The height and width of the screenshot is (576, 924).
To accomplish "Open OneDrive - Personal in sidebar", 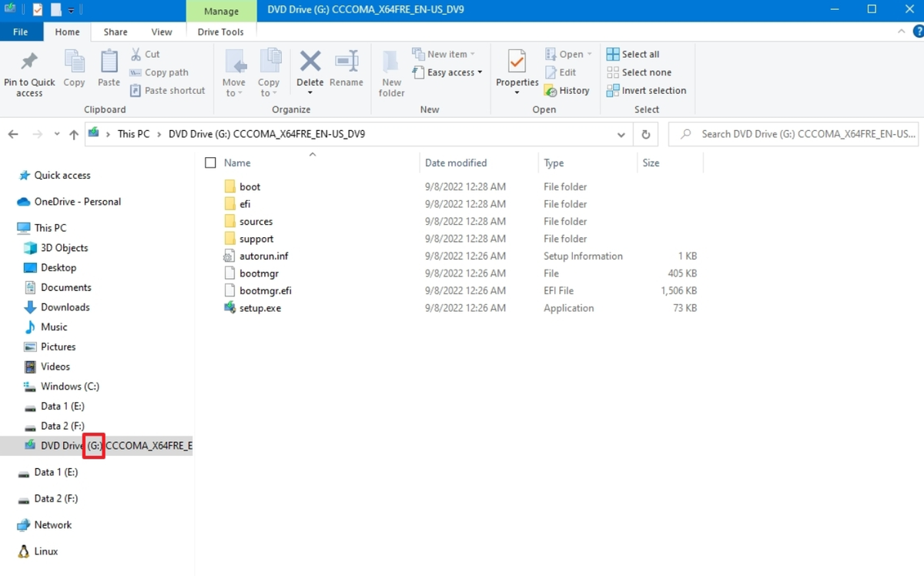I will pyautogui.click(x=69, y=202).
